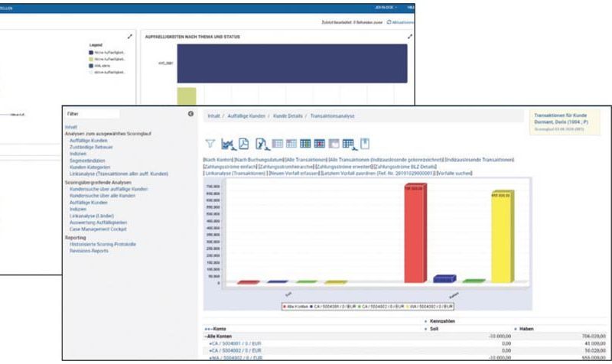Open Linkanalyse (Länder) in the sidebar

pyautogui.click(x=92, y=216)
